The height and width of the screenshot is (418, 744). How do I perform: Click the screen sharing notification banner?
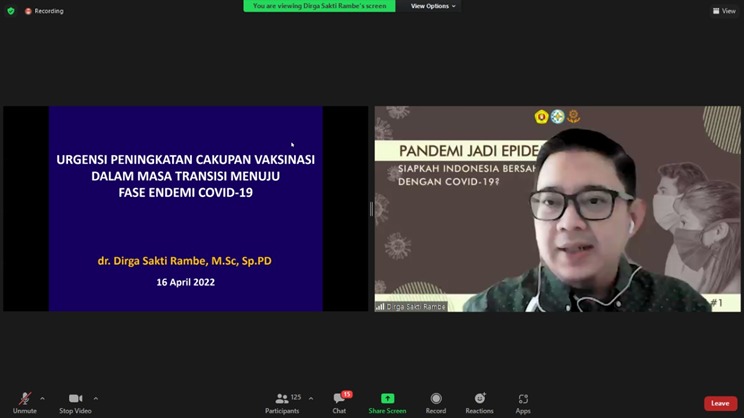[319, 6]
